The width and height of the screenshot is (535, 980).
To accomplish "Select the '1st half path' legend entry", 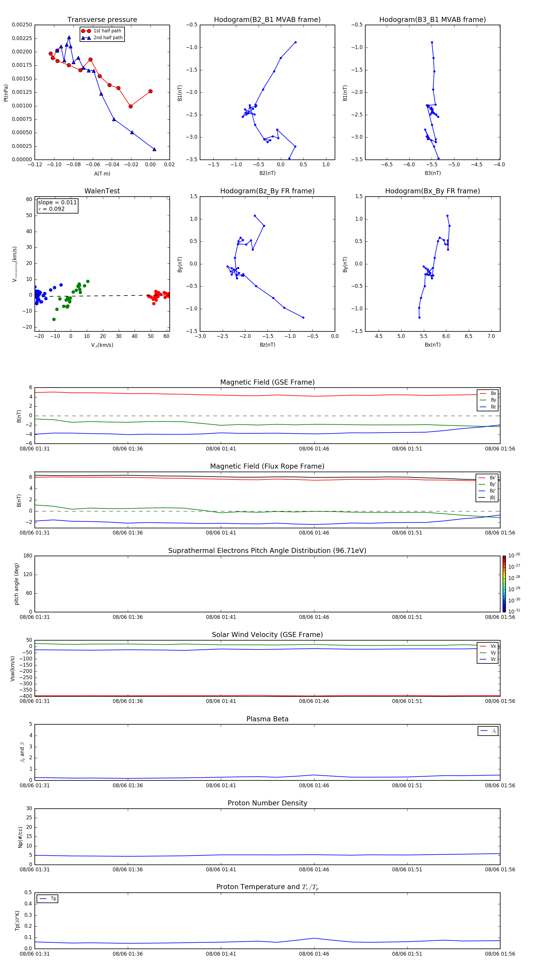I will click(102, 31).
